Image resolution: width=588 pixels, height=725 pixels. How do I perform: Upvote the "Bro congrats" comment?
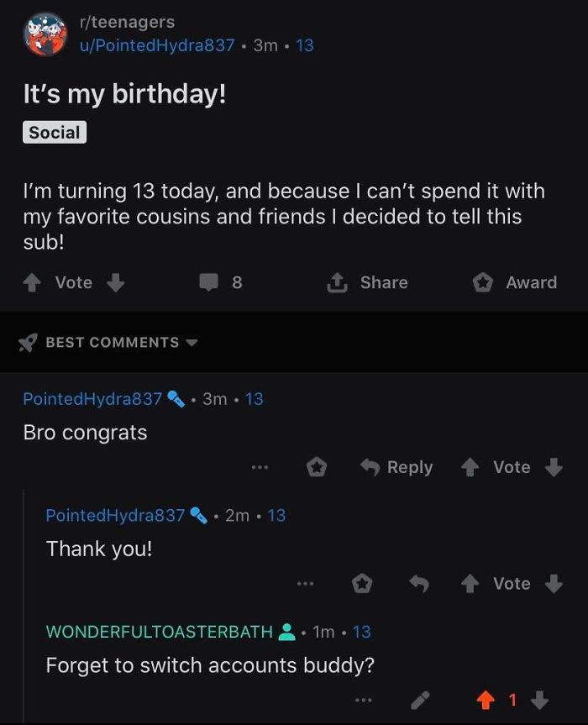coord(472,467)
